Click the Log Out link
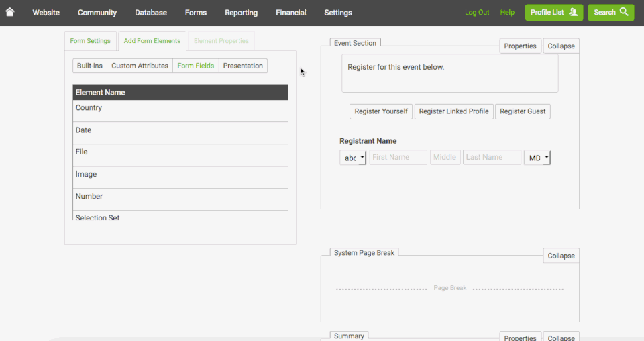 pyautogui.click(x=477, y=12)
